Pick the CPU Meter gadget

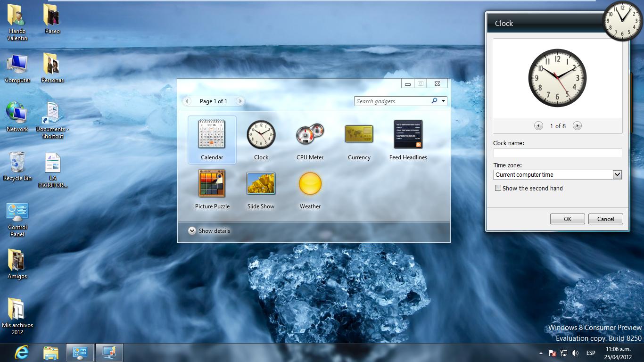(310, 135)
